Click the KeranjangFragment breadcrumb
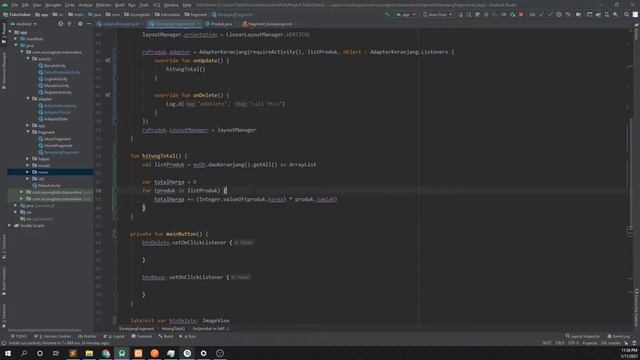640x360 pixels. [x=136, y=329]
